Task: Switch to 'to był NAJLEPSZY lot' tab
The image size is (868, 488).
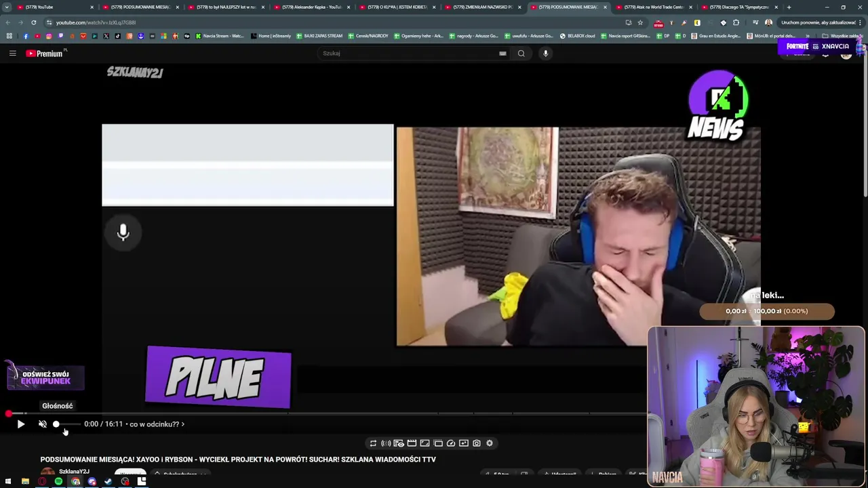Action: click(225, 7)
